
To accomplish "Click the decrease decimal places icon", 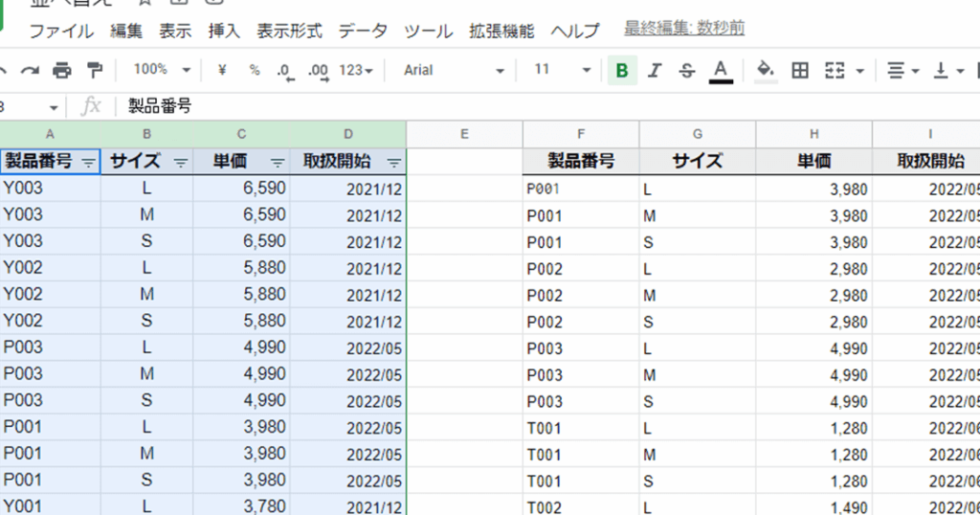I will (284, 70).
